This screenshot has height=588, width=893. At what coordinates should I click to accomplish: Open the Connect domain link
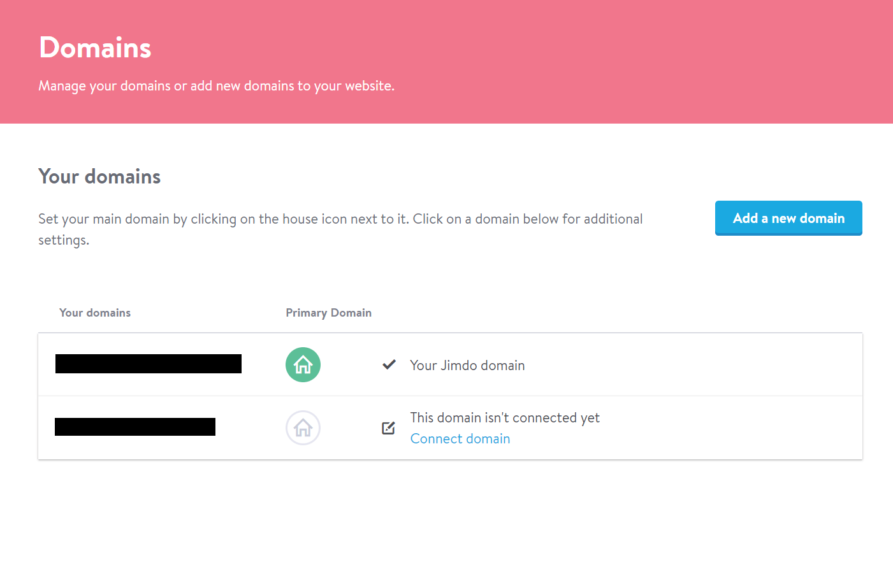(460, 439)
